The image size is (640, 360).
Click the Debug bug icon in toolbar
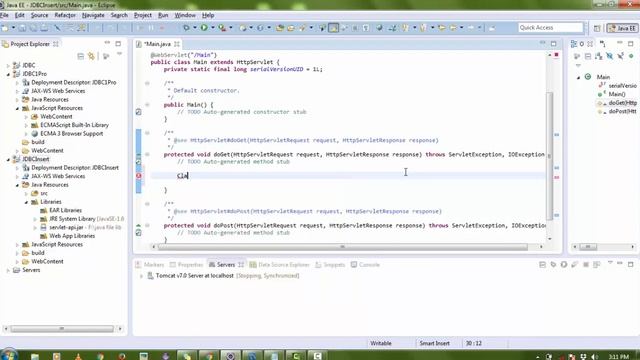click(186, 28)
